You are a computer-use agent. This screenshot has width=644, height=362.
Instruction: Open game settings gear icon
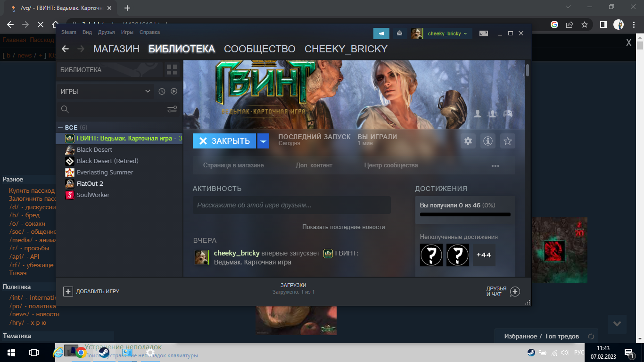(x=468, y=141)
